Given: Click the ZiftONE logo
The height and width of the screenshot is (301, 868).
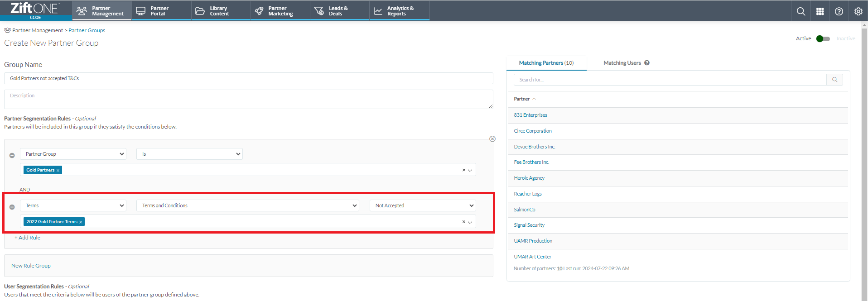Looking at the screenshot, I should (35, 8).
